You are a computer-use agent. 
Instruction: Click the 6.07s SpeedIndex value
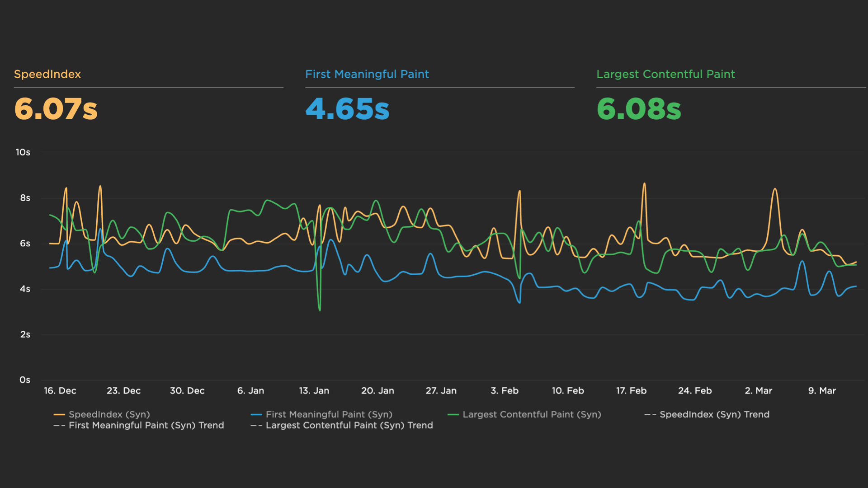click(x=56, y=109)
